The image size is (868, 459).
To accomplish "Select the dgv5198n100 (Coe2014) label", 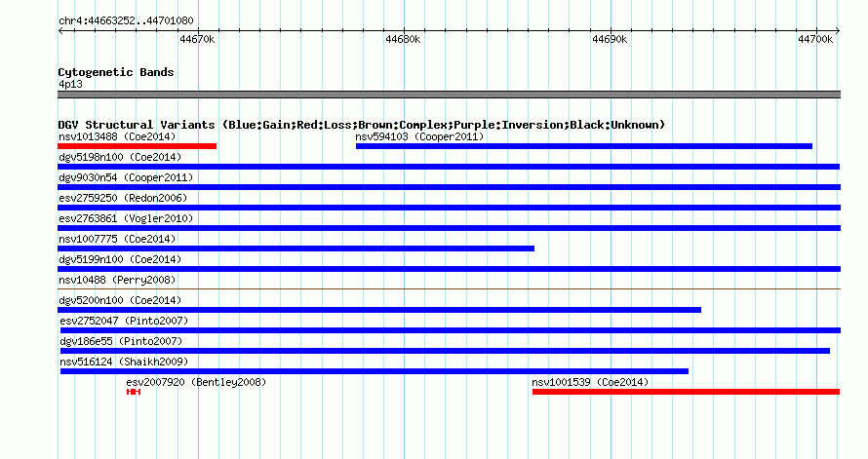I will [120, 157].
